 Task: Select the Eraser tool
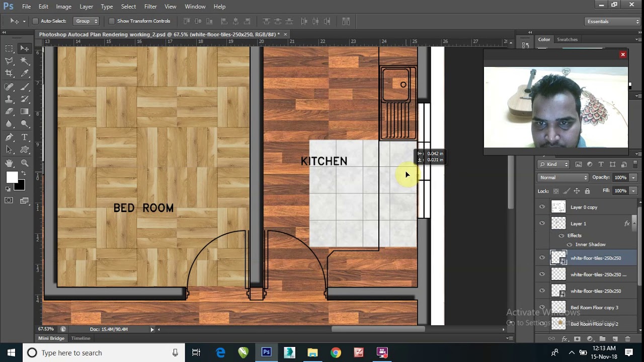tap(9, 112)
